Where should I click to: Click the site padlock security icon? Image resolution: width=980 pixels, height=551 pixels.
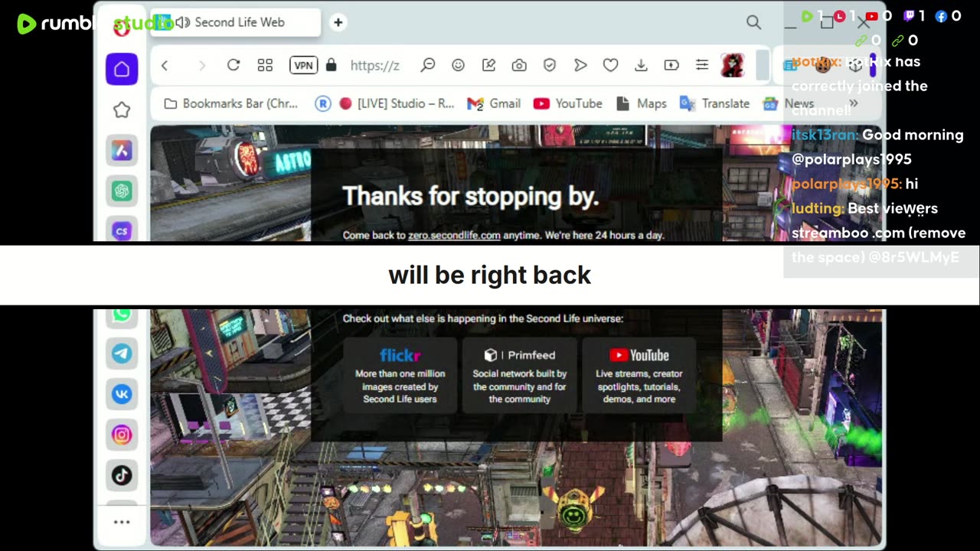coord(332,66)
